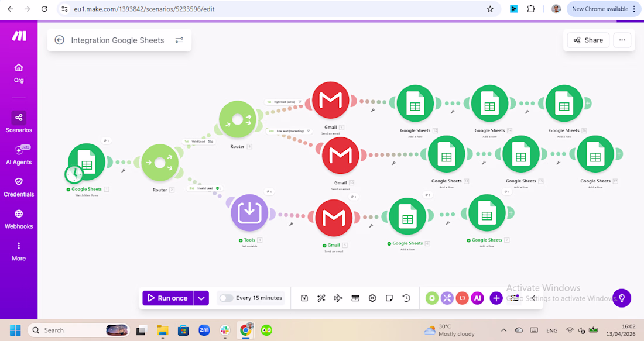Click the Share button
Image resolution: width=644 pixels, height=341 pixels.
588,40
